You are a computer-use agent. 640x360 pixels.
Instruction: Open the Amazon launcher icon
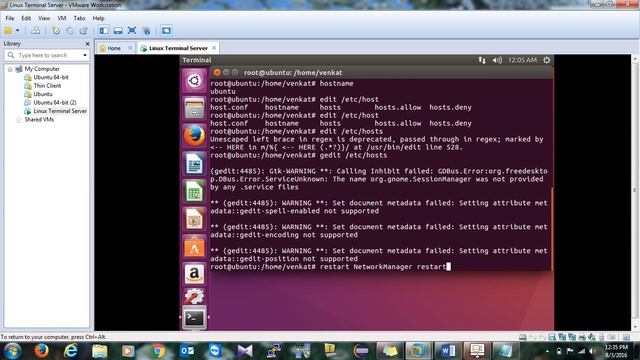[194, 274]
